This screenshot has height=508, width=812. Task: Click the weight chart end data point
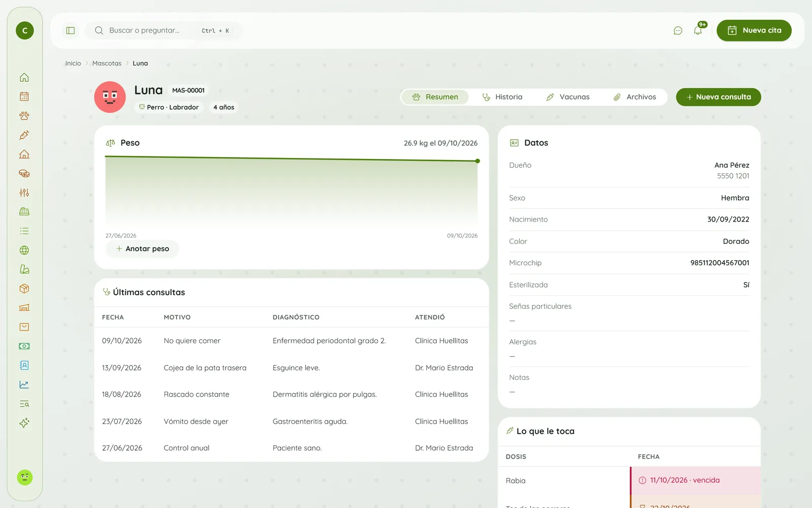[478, 161]
